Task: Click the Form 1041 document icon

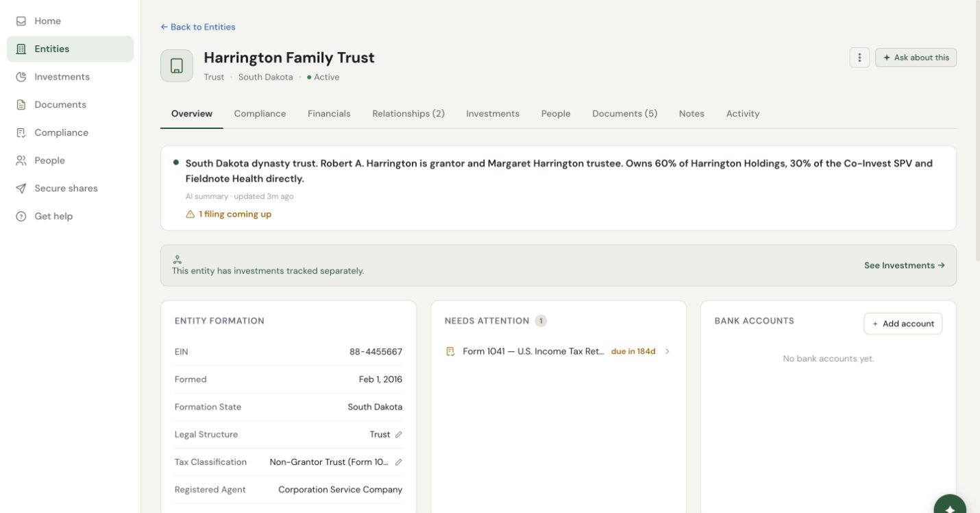Action: click(x=450, y=352)
